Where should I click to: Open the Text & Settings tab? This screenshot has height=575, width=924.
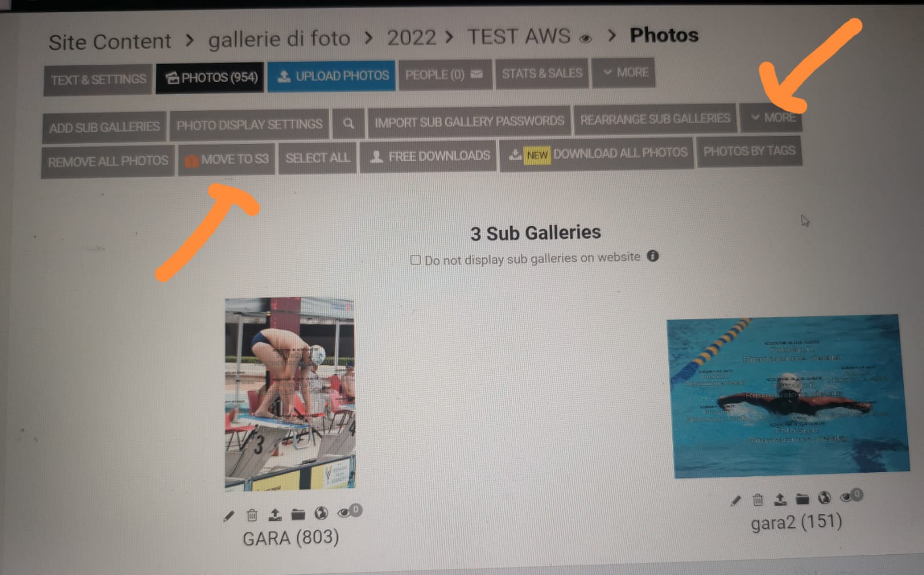pyautogui.click(x=98, y=80)
